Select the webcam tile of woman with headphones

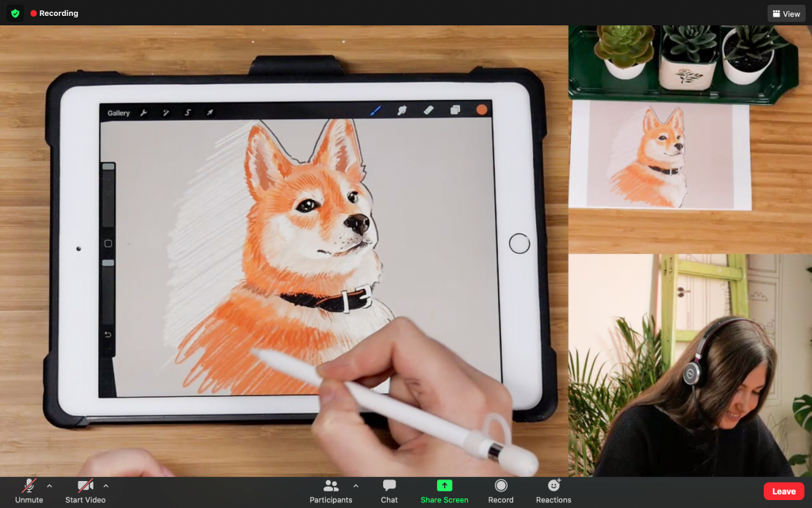[691, 365]
